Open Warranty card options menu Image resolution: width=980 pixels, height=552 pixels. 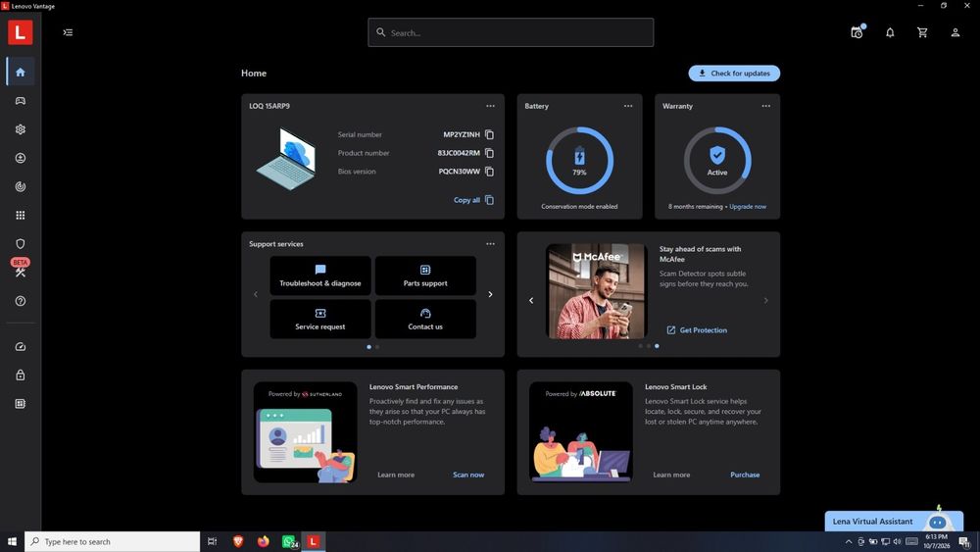click(x=765, y=106)
